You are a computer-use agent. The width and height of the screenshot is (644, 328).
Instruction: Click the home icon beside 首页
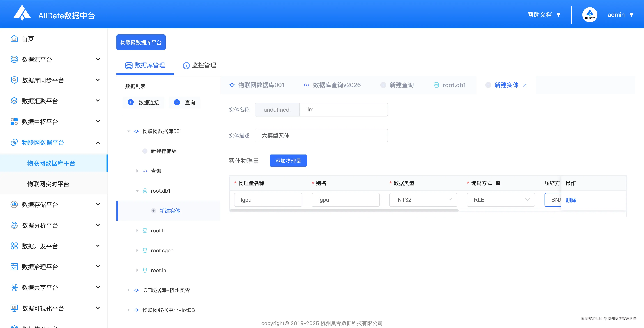(x=14, y=39)
